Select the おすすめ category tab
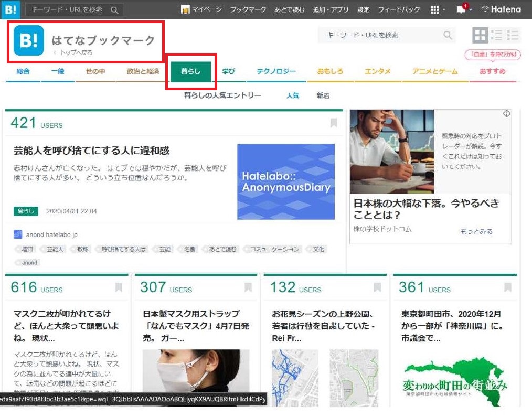 click(492, 71)
